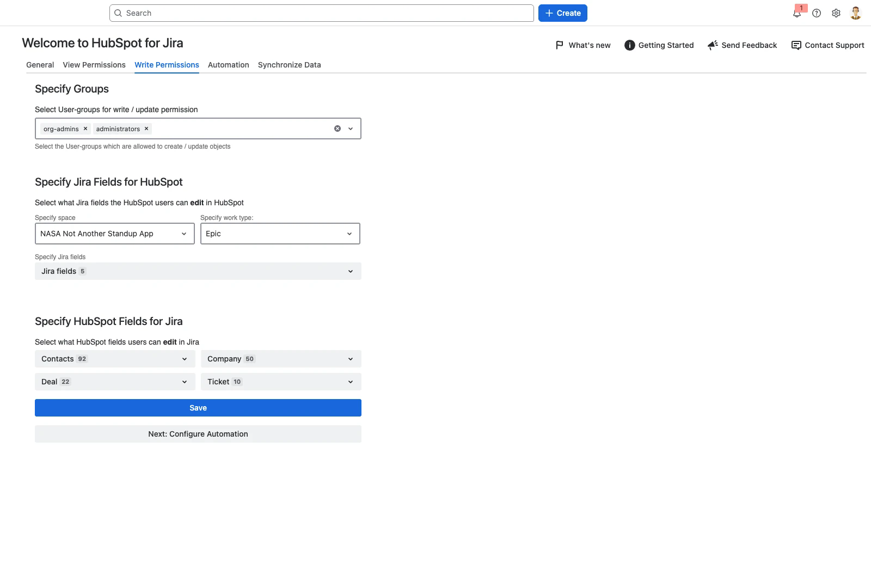Click the Ticket count badge 10
This screenshot has height=588, width=871.
(x=237, y=382)
